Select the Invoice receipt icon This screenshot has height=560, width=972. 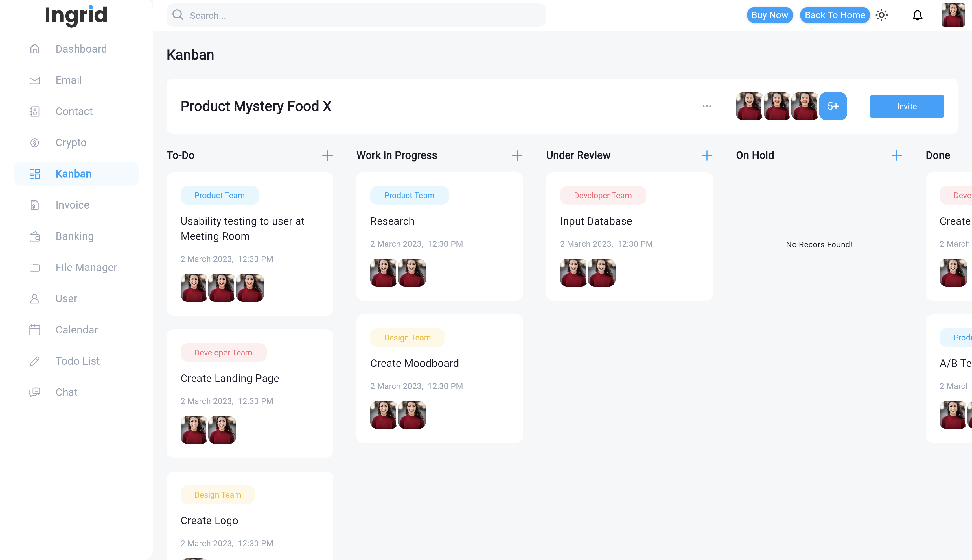(x=35, y=205)
